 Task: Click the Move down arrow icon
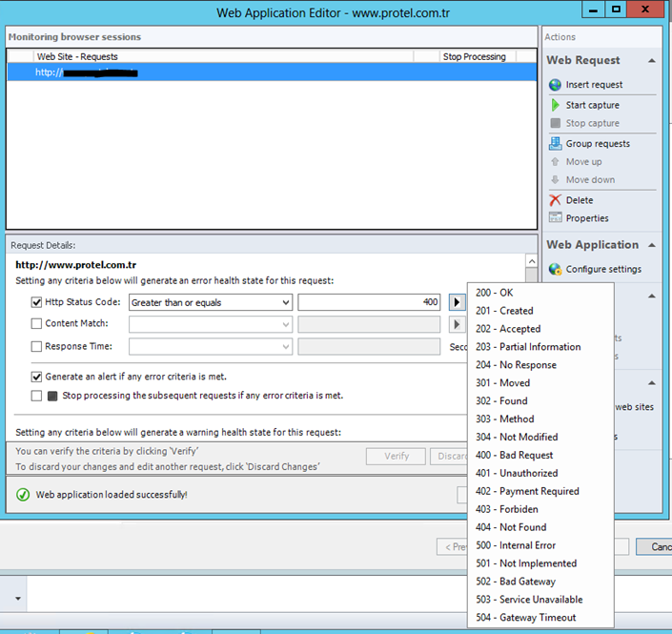pos(556,180)
